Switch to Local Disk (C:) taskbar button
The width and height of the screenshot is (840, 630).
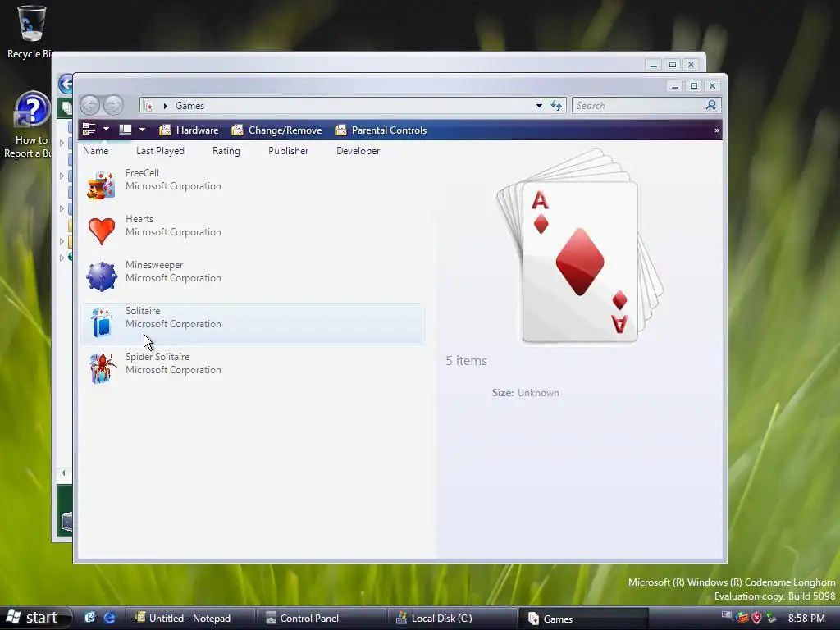tap(453, 619)
